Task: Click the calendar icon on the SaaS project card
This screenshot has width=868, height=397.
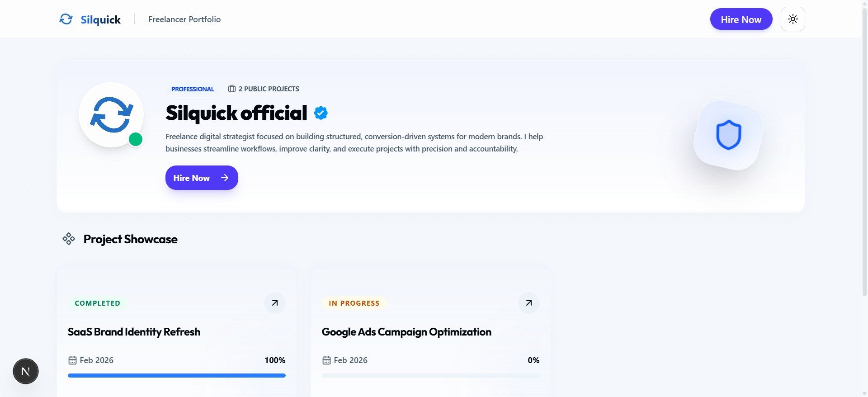Action: tap(73, 360)
